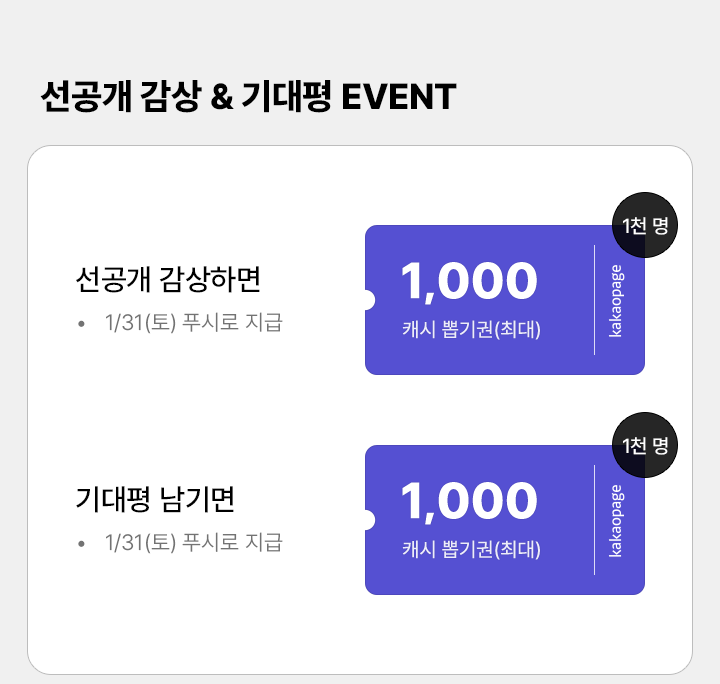The image size is (720, 684).
Task: Click the '1천 명' badge on the 선공개 감상 coupon
Action: [645, 225]
